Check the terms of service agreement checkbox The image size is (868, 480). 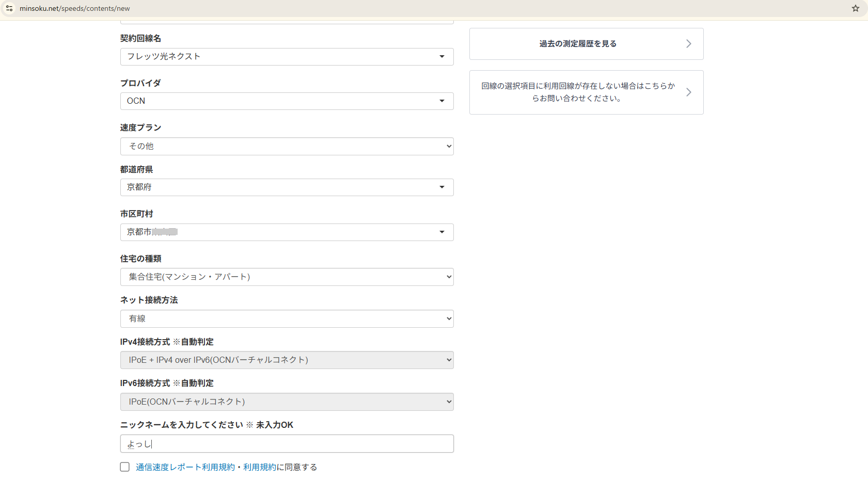125,467
